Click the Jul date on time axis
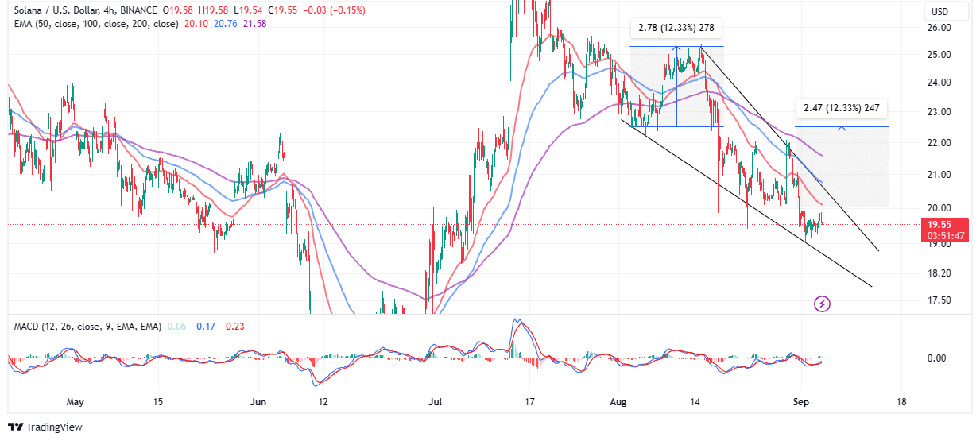 pyautogui.click(x=435, y=401)
